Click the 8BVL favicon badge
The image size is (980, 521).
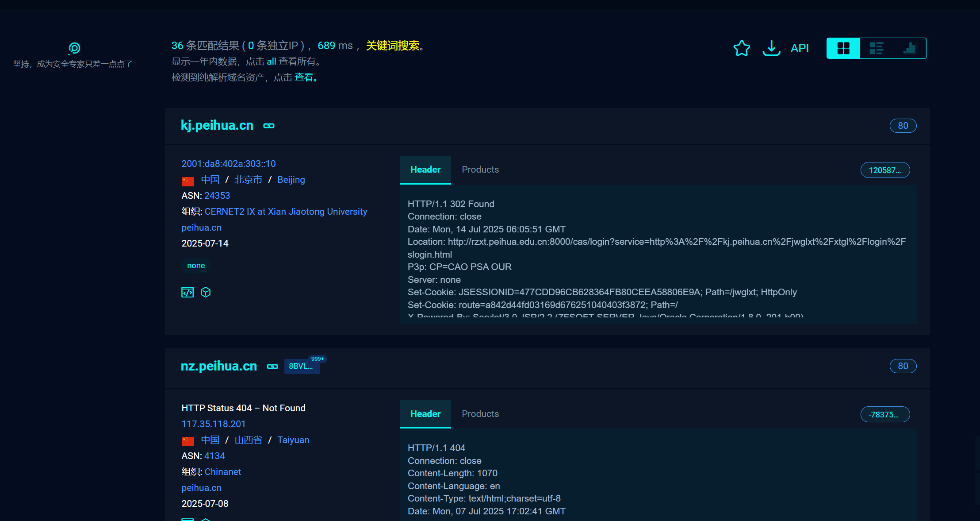[302, 367]
